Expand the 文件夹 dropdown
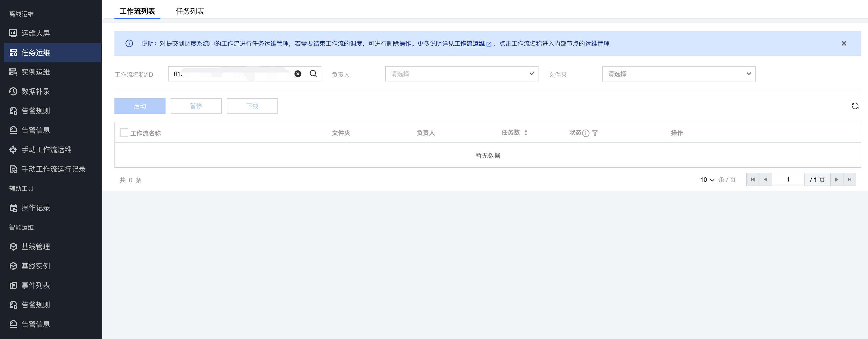868x339 pixels. pos(678,74)
